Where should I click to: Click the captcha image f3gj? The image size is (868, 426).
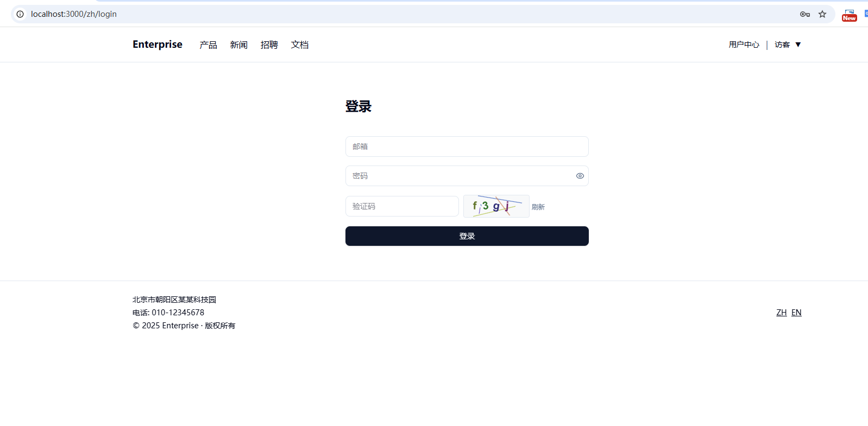tap(496, 206)
